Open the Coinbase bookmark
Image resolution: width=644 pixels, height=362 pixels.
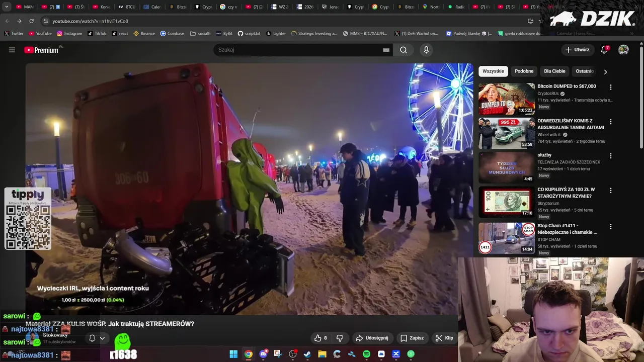[x=172, y=34]
